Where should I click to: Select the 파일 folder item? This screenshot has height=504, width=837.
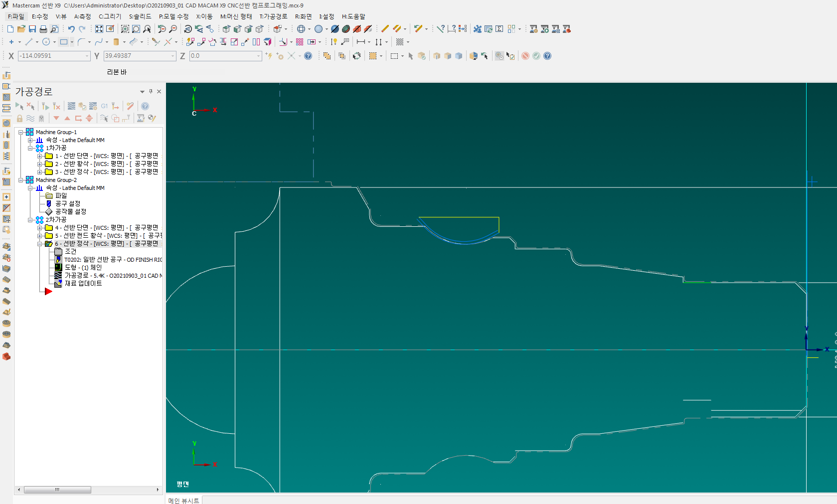61,196
